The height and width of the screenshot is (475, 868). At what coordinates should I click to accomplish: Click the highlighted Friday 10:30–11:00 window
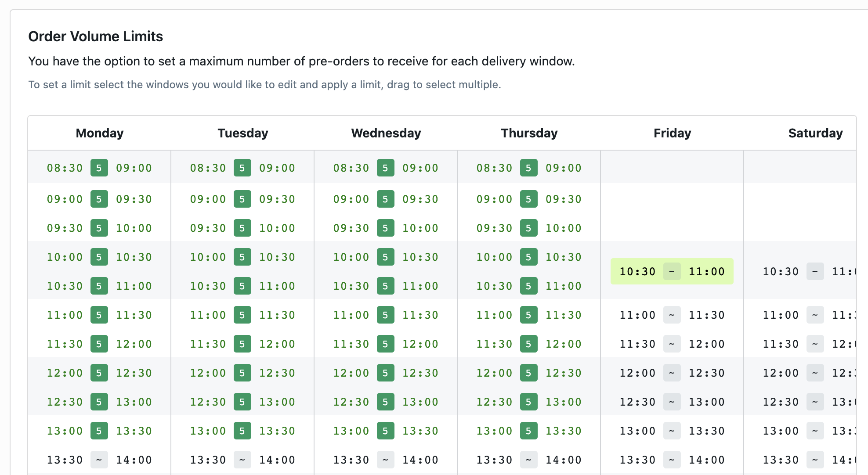pyautogui.click(x=672, y=272)
